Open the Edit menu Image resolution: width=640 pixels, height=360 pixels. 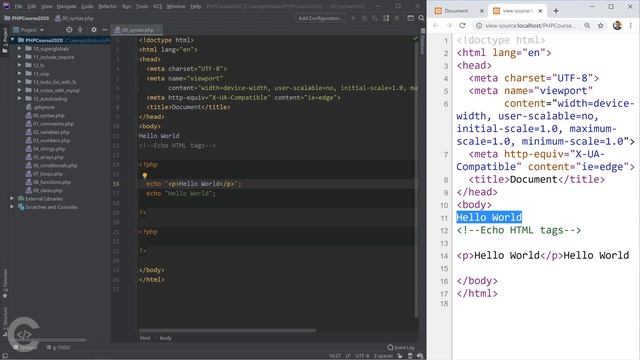[x=32, y=7]
